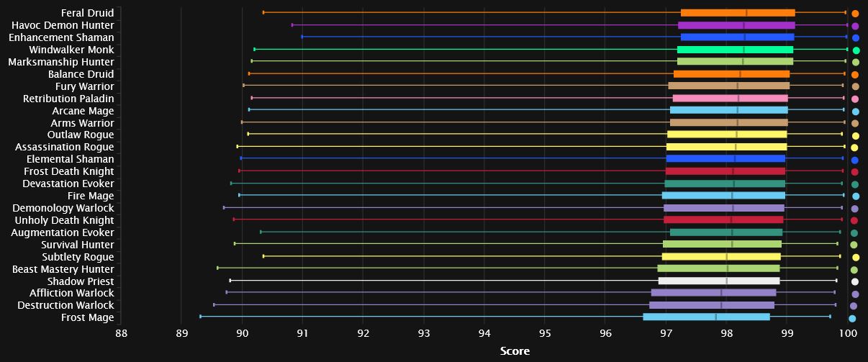Select the Frost Mage label
The width and height of the screenshot is (868, 362).
[x=88, y=318]
